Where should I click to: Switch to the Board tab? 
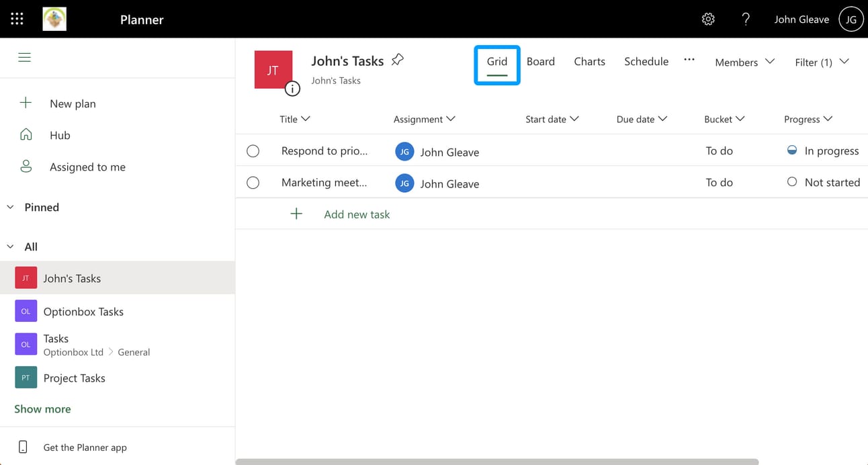(x=540, y=61)
